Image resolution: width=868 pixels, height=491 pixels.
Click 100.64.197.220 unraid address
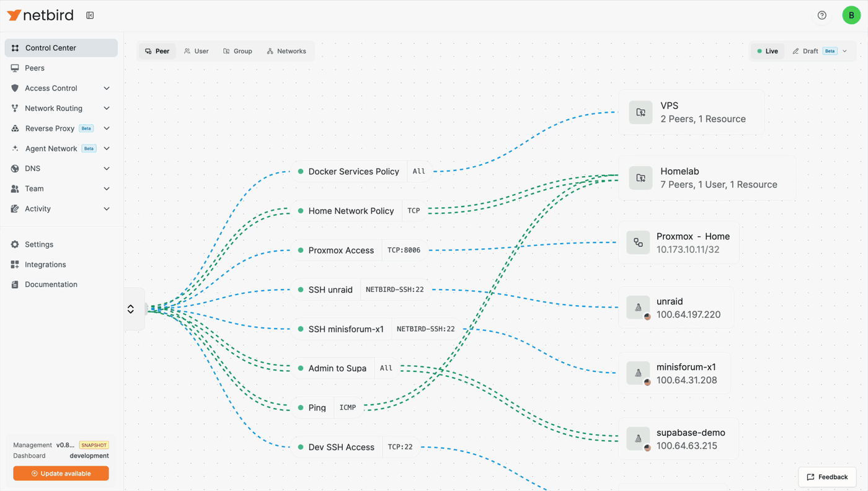688,314
